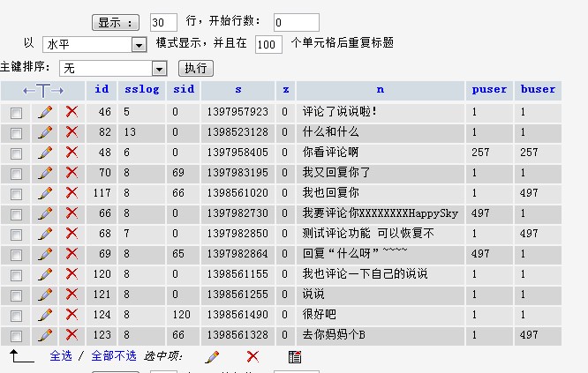This screenshot has height=373, width=588.
Task: Open the 水平 display mode dropdown
Action: 94,45
